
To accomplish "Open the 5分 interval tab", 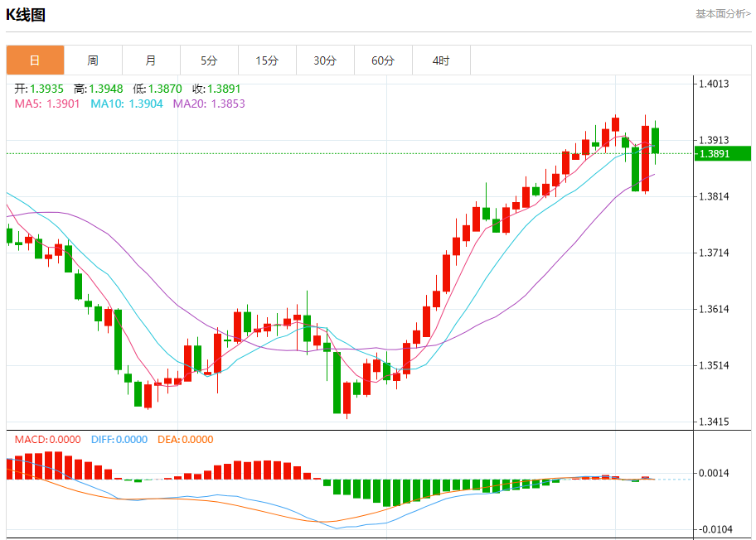I will (209, 60).
